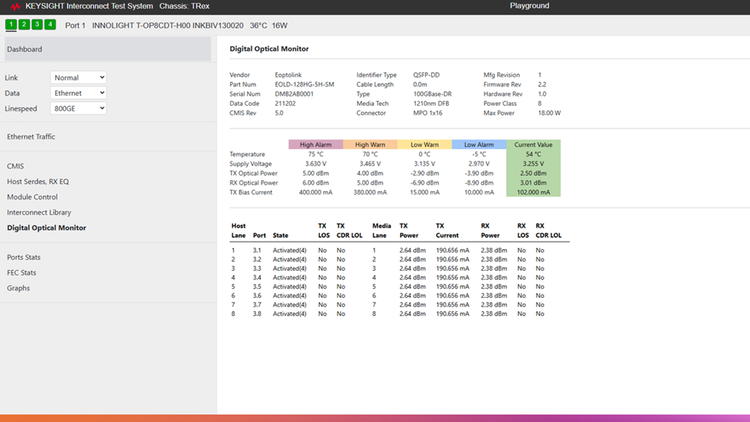Click the Media Lane column header

click(x=382, y=231)
